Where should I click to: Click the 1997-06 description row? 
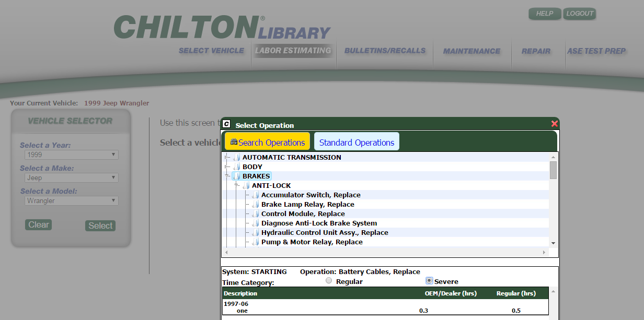(236, 303)
